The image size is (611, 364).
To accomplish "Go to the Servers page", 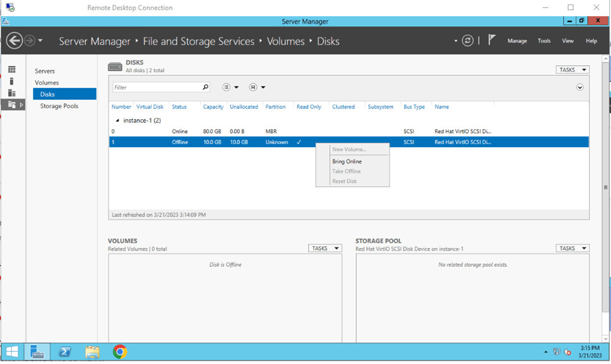I will [45, 71].
